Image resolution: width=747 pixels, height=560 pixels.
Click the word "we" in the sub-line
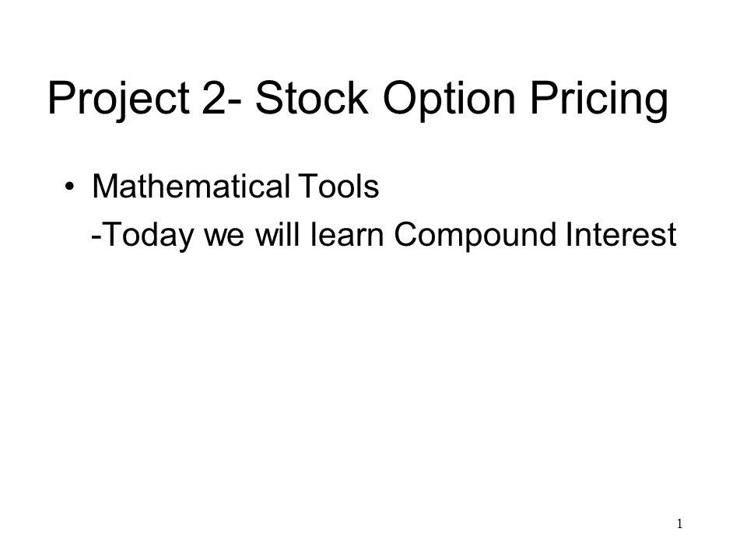pyautogui.click(x=224, y=238)
